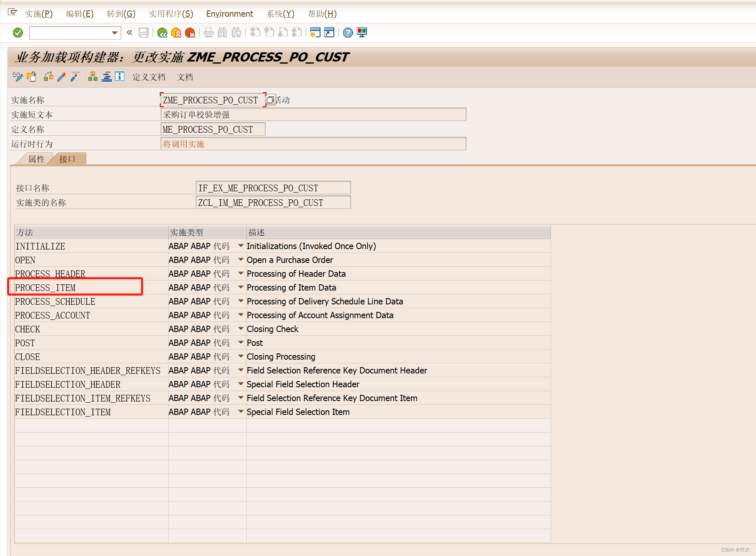Exit with the yellow up-arrow icon
This screenshot has width=756, height=556.
[x=176, y=33]
